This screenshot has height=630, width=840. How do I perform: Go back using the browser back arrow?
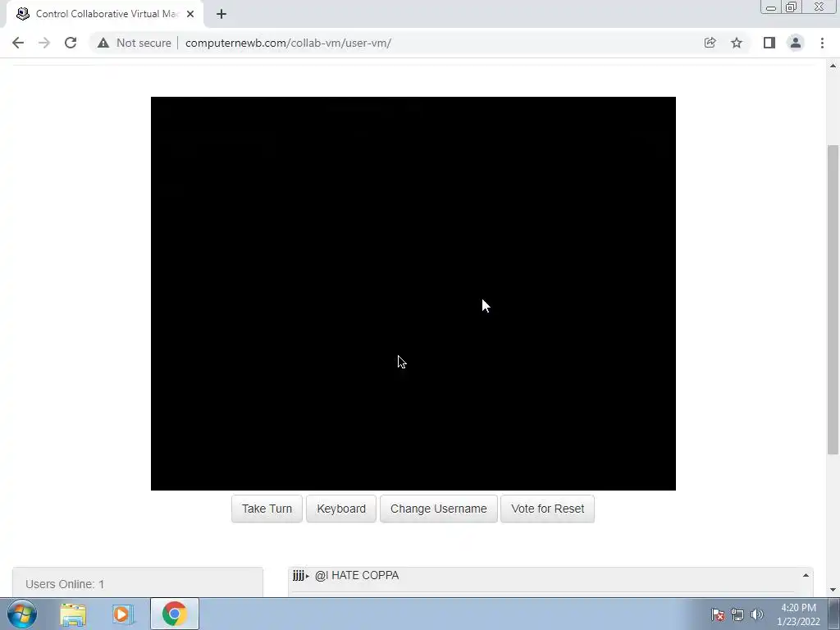18,43
